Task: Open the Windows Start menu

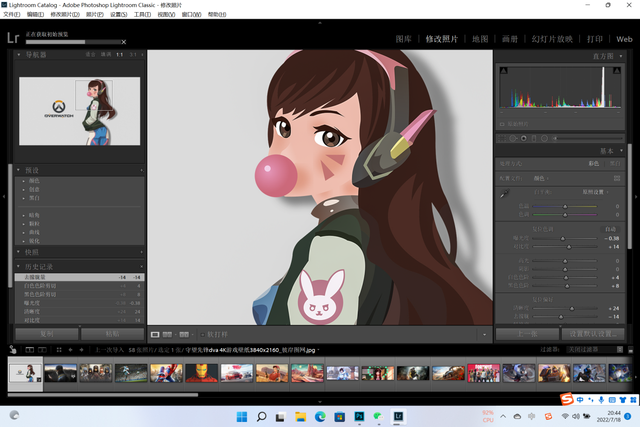Action: tap(242, 416)
